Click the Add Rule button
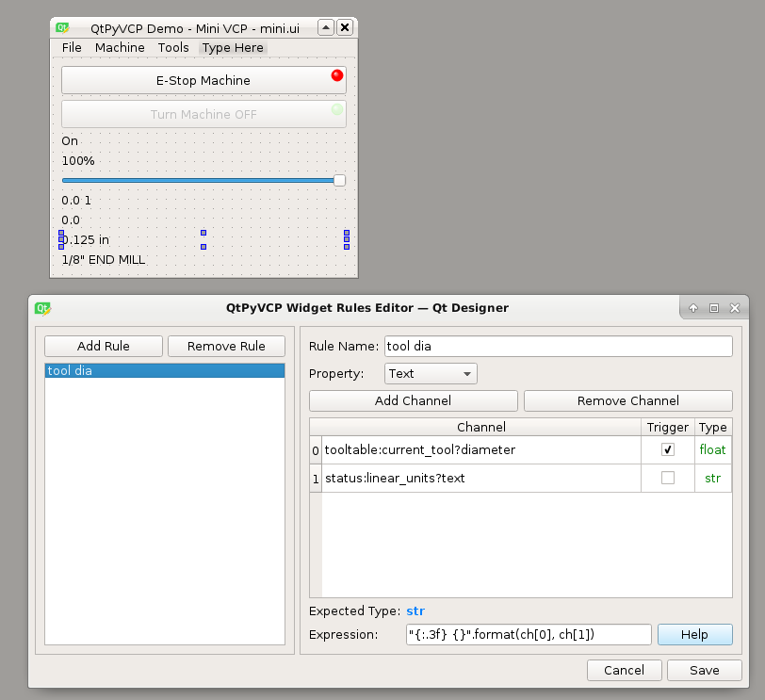The image size is (765, 700). tap(104, 346)
